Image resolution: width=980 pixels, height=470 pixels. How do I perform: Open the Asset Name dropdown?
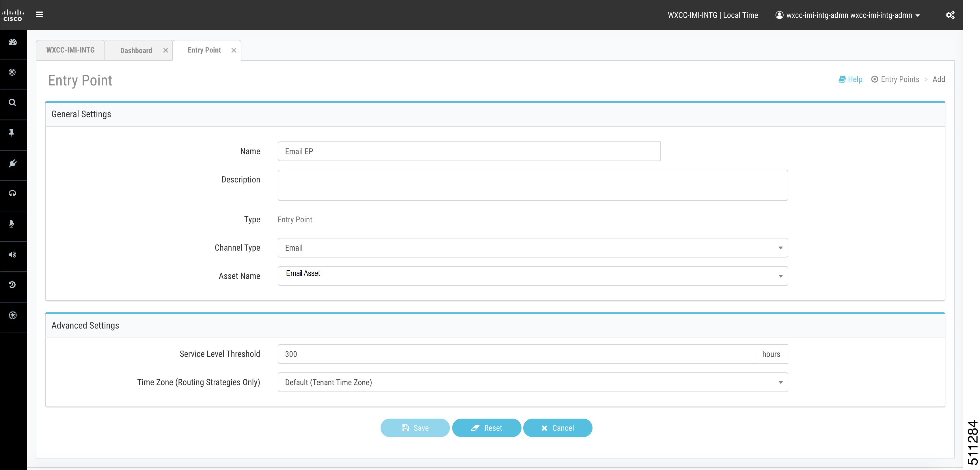pos(533,276)
